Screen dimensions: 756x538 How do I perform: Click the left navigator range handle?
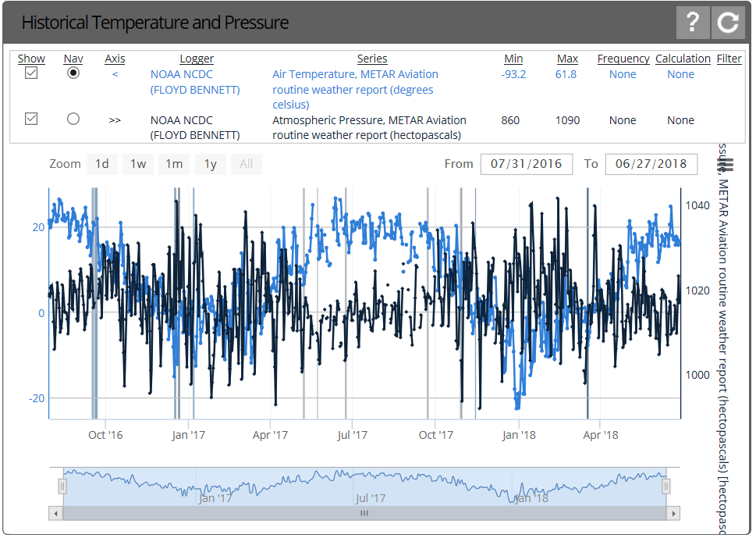coord(62,486)
